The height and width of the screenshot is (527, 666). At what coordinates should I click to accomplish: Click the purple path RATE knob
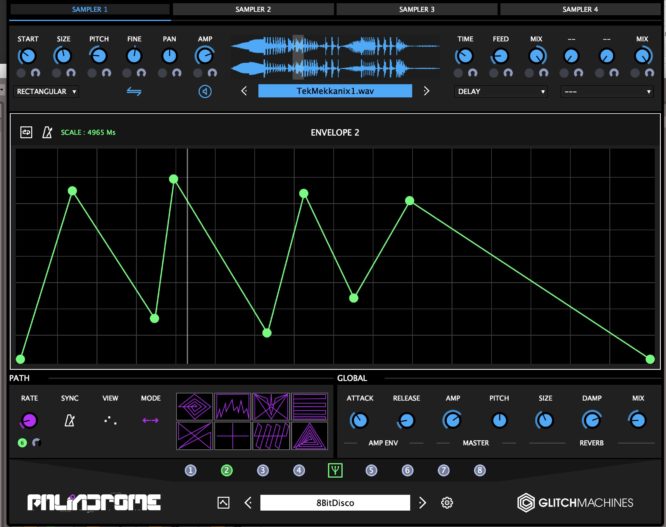click(29, 420)
